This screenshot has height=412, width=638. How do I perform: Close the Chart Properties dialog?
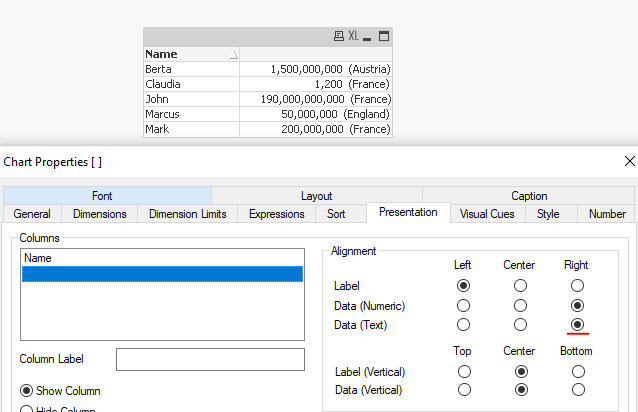coord(629,161)
